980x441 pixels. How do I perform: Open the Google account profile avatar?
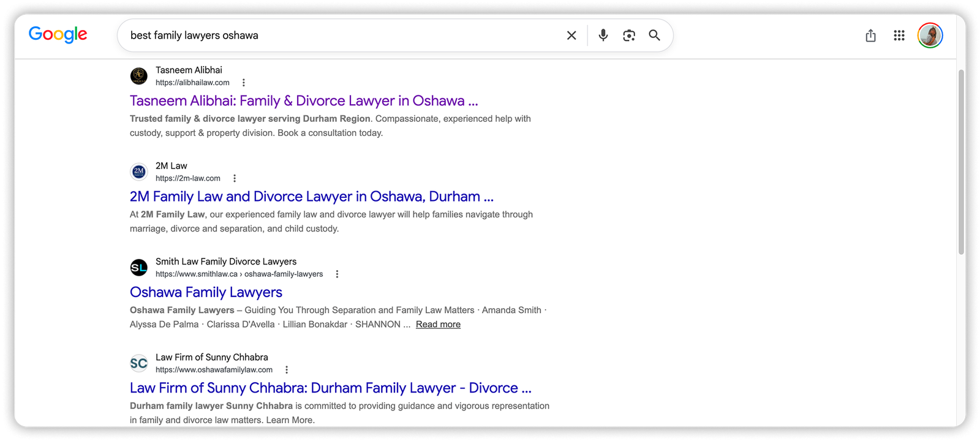pyautogui.click(x=930, y=36)
